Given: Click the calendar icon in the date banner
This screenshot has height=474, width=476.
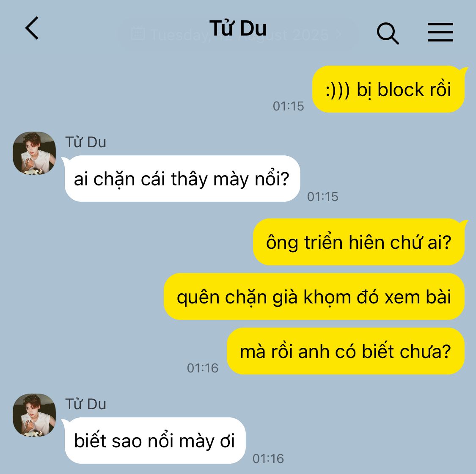Looking at the screenshot, I should 138,33.
